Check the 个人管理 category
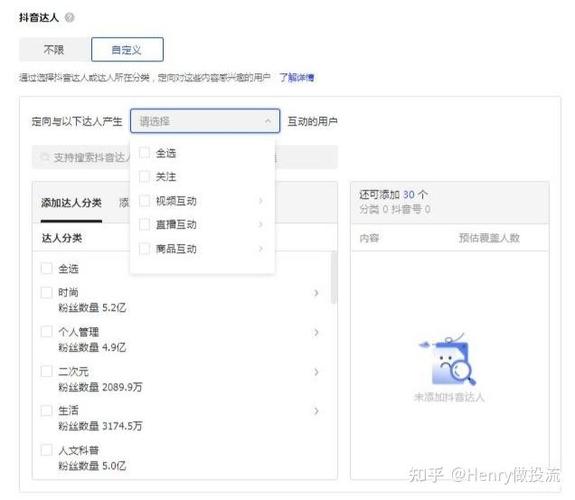Viewport: 575px width, 500px height. click(47, 332)
